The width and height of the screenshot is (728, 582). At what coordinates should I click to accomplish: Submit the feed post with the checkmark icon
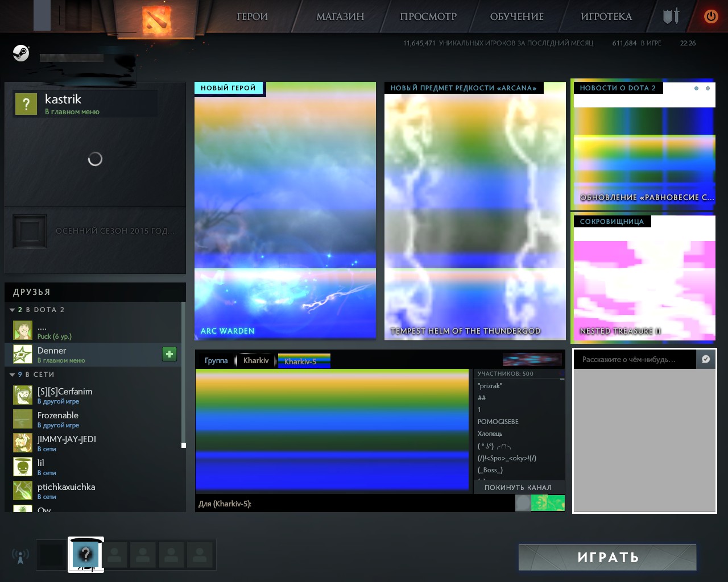[x=706, y=359]
